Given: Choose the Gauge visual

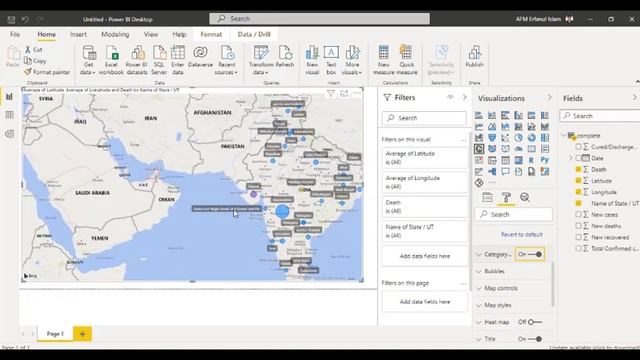Looking at the screenshot, I should [x=518, y=149].
